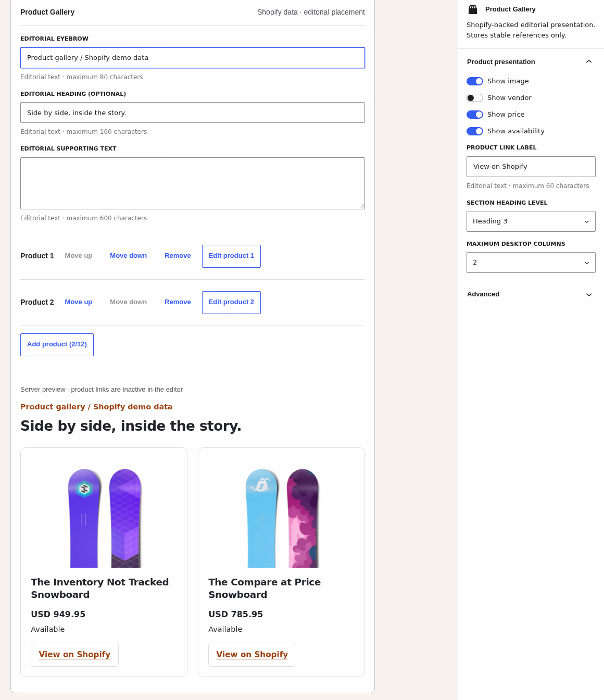The width and height of the screenshot is (604, 700).
Task: Click the Available status under USD 785.95
Action: [x=225, y=629]
